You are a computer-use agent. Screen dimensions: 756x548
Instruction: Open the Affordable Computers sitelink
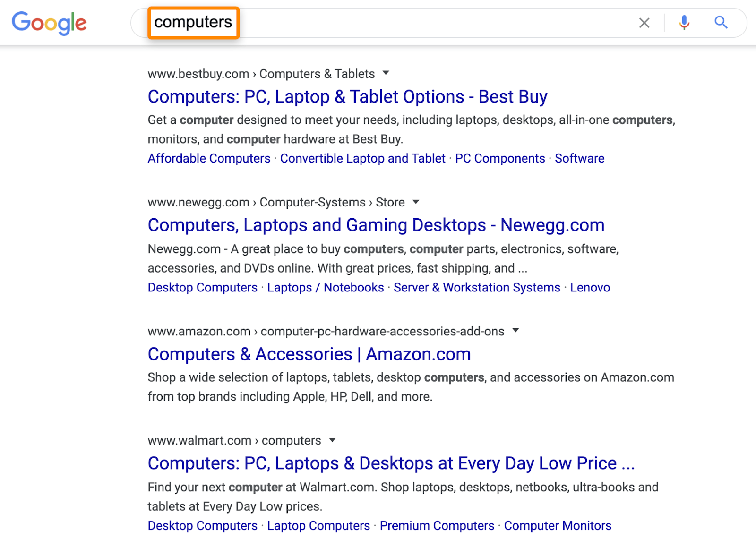pos(209,158)
